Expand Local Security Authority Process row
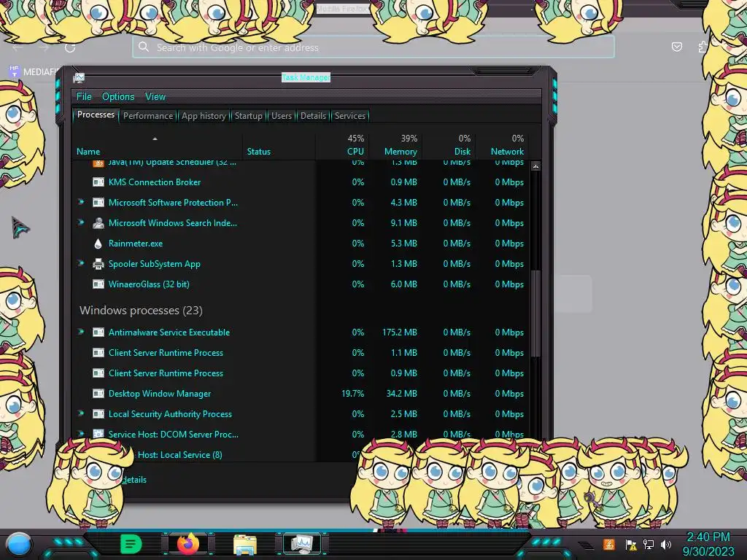The height and width of the screenshot is (560, 747). coord(81,413)
